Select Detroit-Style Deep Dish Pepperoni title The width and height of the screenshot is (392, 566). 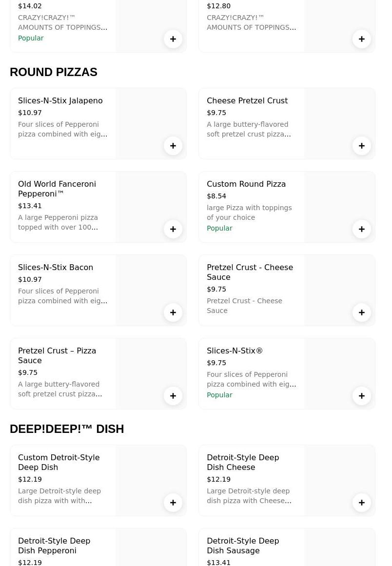coord(54,546)
